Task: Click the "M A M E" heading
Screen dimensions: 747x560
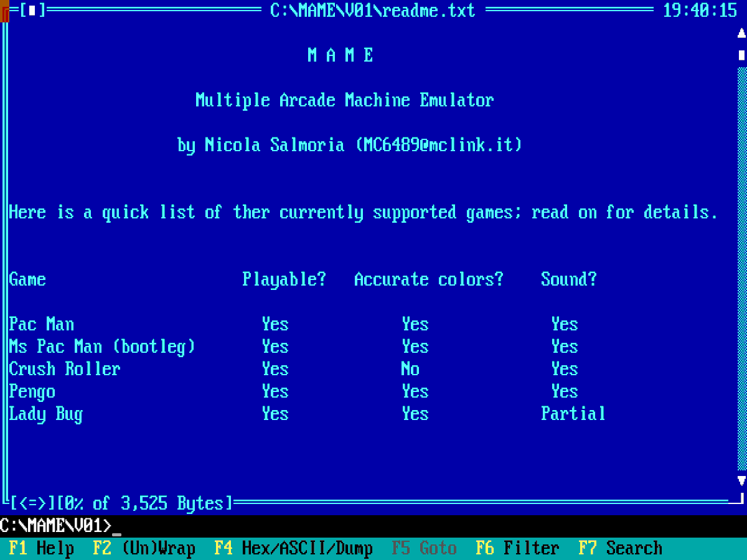Action: [x=341, y=55]
